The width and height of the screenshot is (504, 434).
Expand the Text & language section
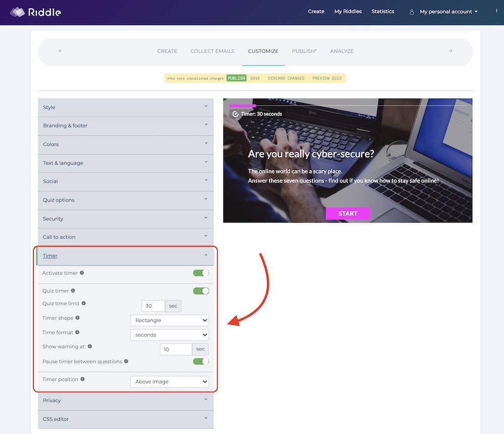[x=125, y=163]
